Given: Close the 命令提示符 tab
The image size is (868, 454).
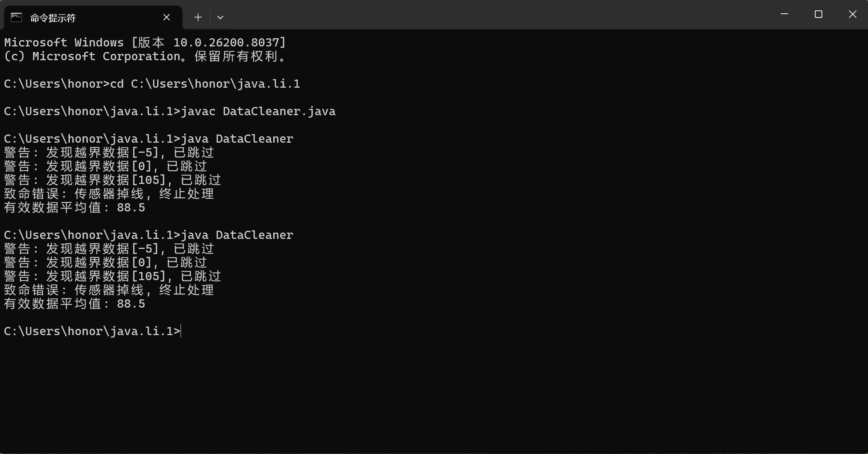Looking at the screenshot, I should click(166, 17).
